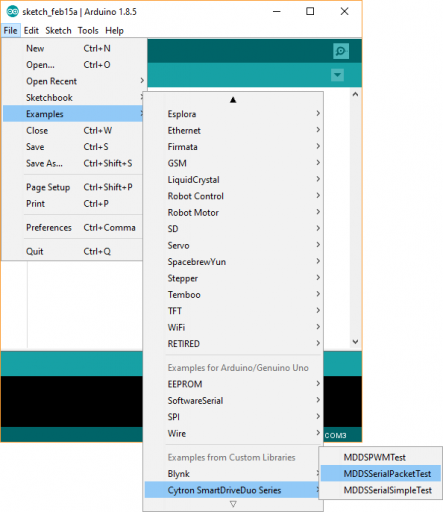
Task: Select the Examples menu entry
Action: click(73, 114)
